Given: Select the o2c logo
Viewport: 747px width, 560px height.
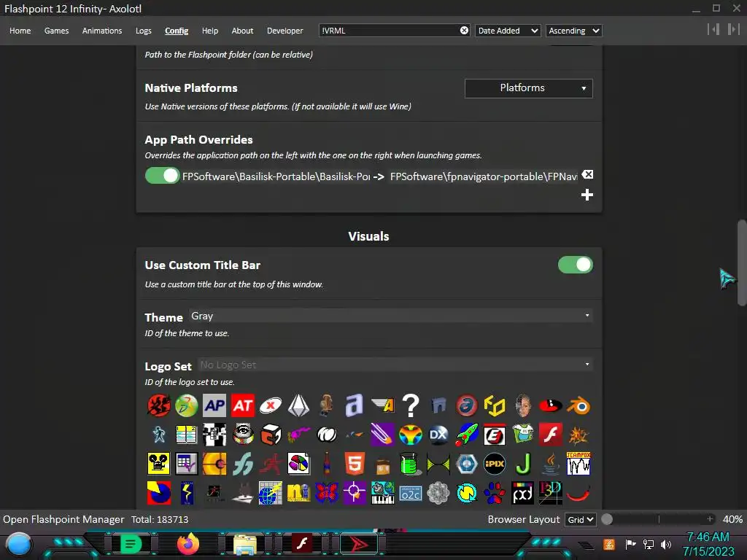Looking at the screenshot, I should click(411, 494).
